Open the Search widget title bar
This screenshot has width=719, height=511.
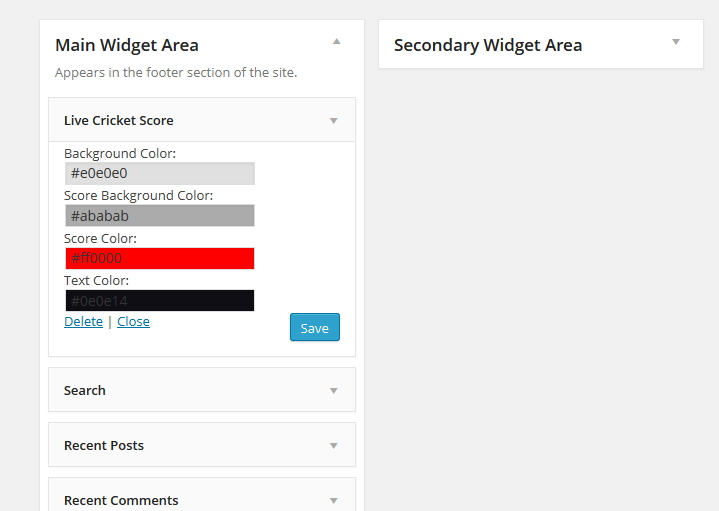tap(85, 391)
